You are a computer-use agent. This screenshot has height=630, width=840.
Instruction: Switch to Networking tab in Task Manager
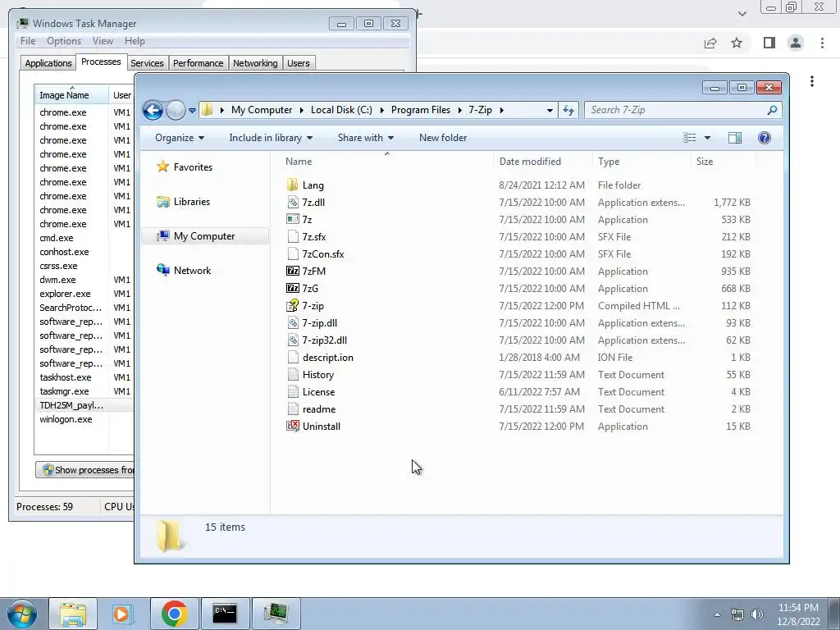point(255,63)
